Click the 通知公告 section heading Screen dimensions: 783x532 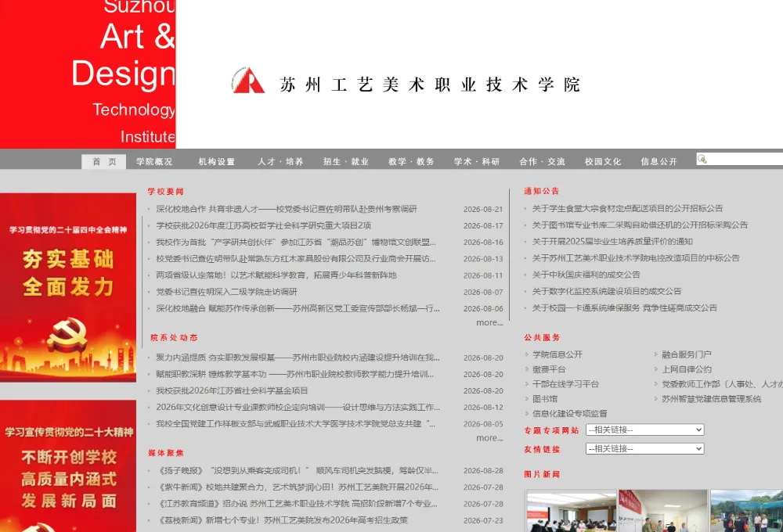[542, 191]
